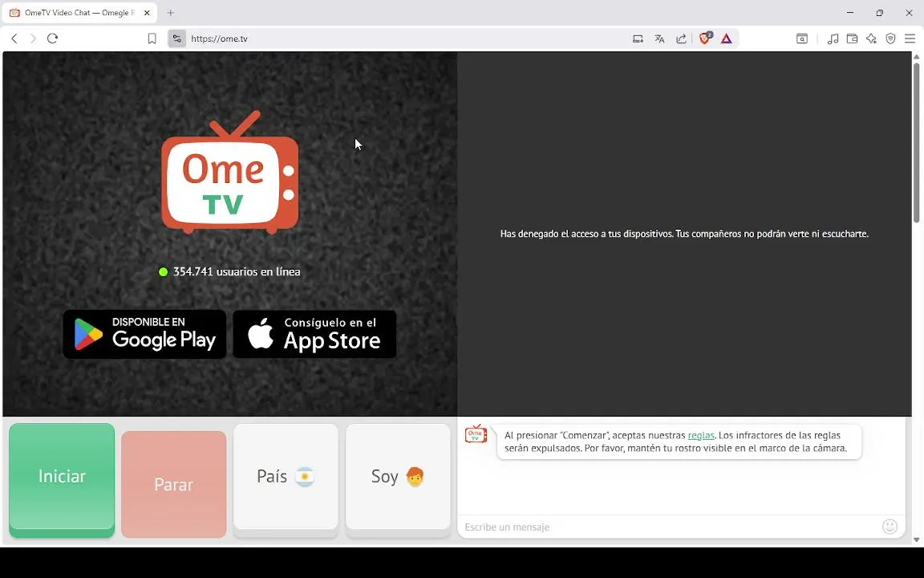
Task: Open the Brave Wallet icon
Action: (852, 39)
